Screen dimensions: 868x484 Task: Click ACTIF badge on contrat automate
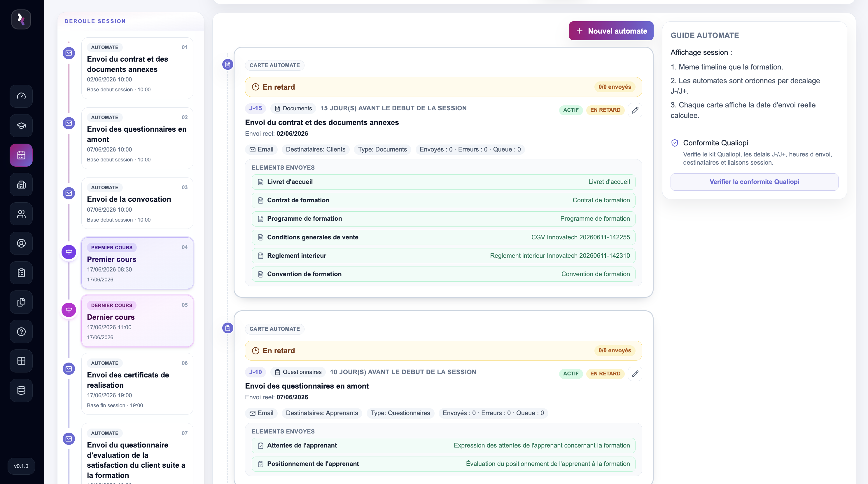571,110
